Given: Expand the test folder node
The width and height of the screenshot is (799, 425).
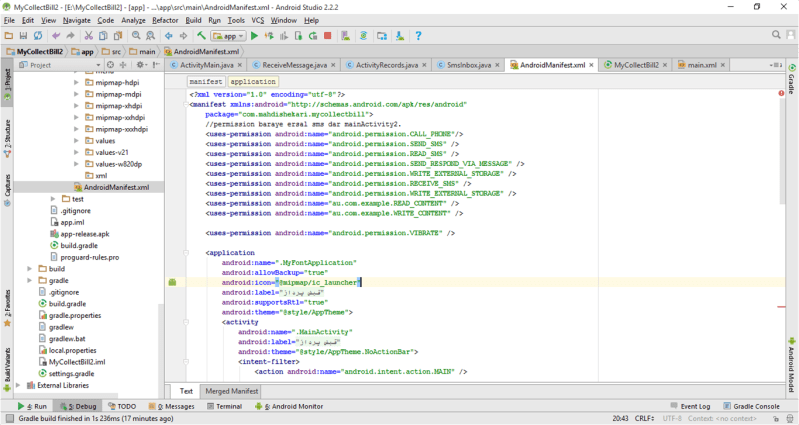Looking at the screenshot, I should [x=52, y=199].
